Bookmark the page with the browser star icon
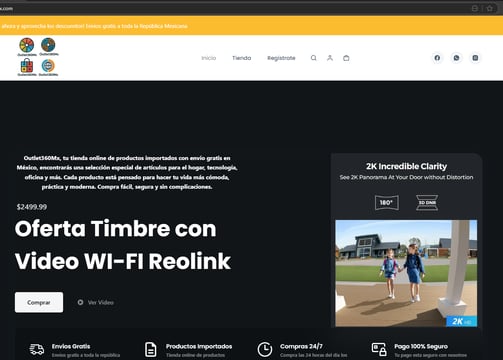 point(490,8)
